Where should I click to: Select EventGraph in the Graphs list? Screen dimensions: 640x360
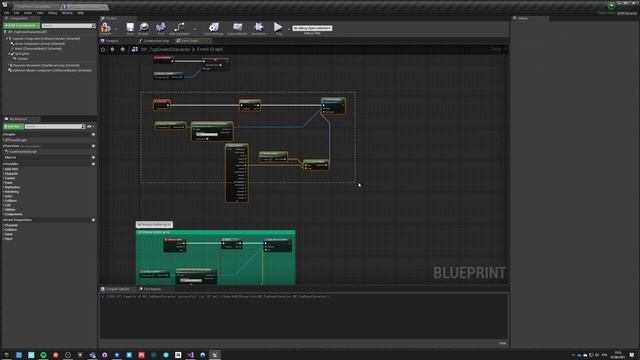(x=18, y=140)
